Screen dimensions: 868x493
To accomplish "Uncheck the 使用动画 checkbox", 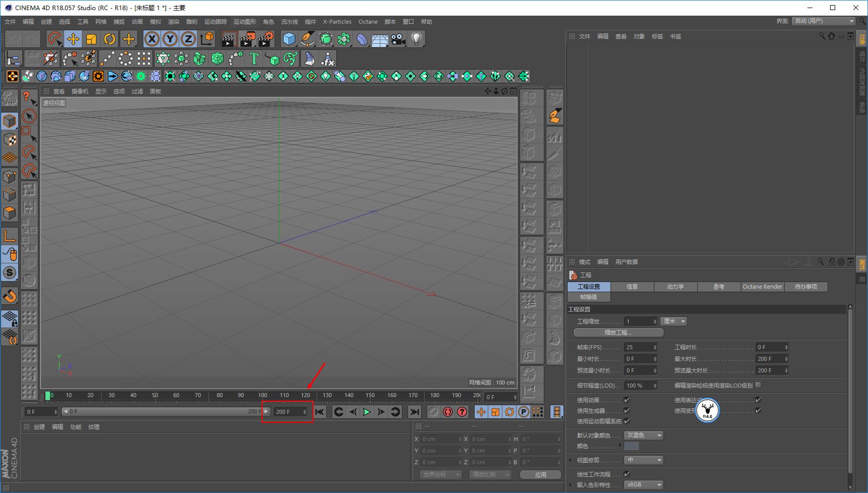I will coord(627,400).
